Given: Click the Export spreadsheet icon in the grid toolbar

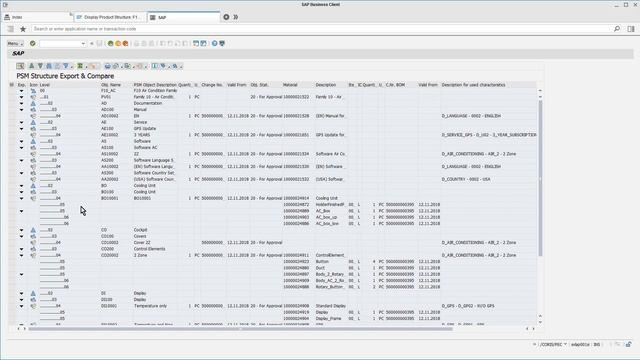Looking at the screenshot, I should point(127,66).
